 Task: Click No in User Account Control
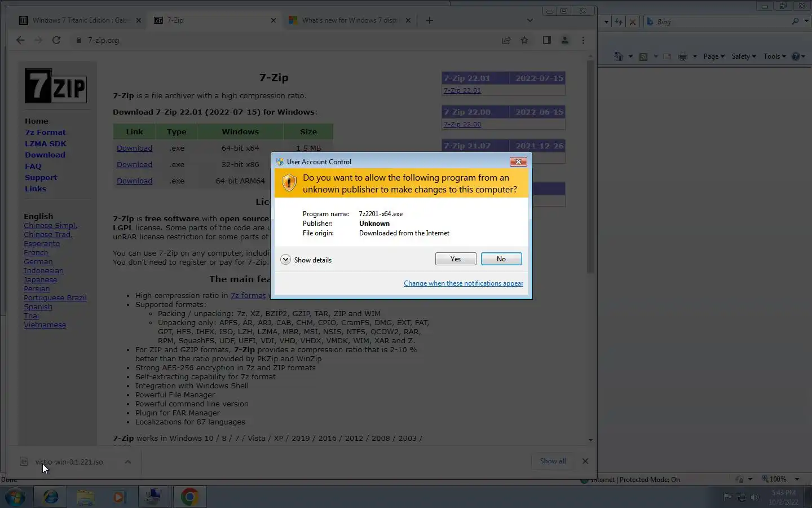tap(501, 259)
